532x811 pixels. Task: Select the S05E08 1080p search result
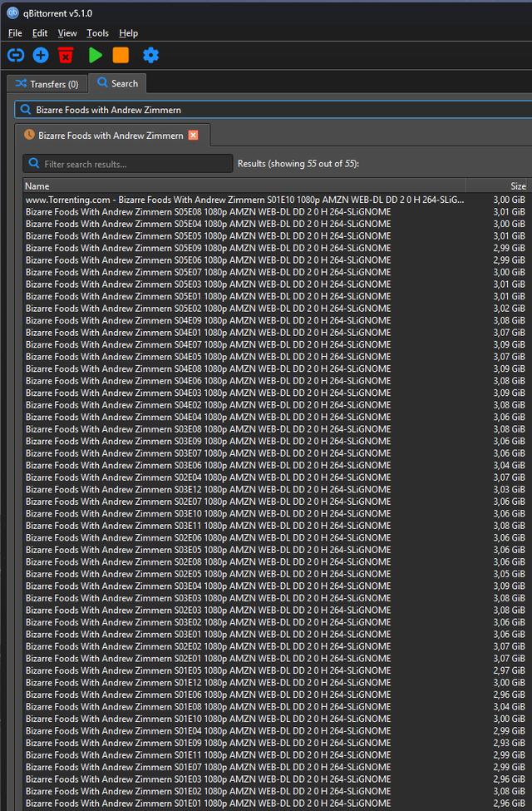click(208, 211)
